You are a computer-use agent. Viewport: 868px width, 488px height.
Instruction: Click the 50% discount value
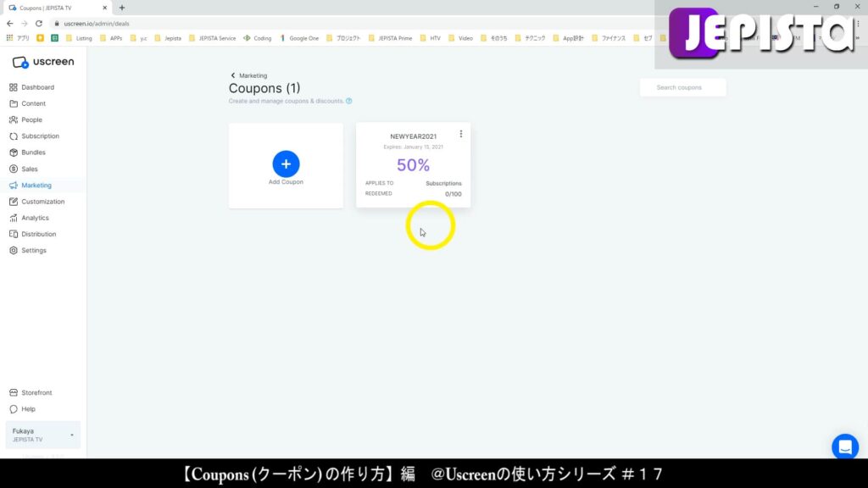tap(413, 165)
